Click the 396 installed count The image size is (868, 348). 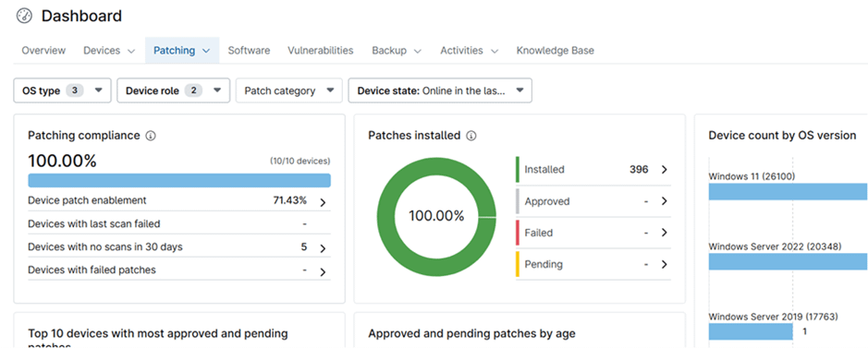tap(639, 170)
